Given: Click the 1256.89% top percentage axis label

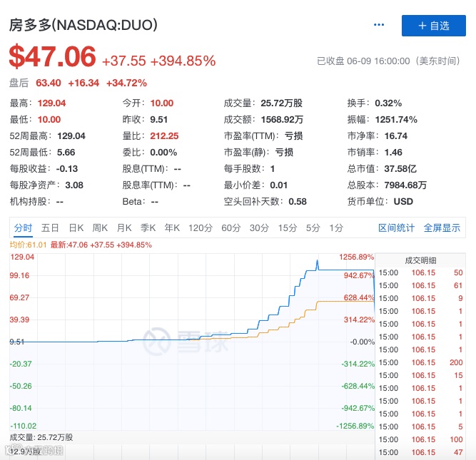Looking at the screenshot, I should point(356,257).
